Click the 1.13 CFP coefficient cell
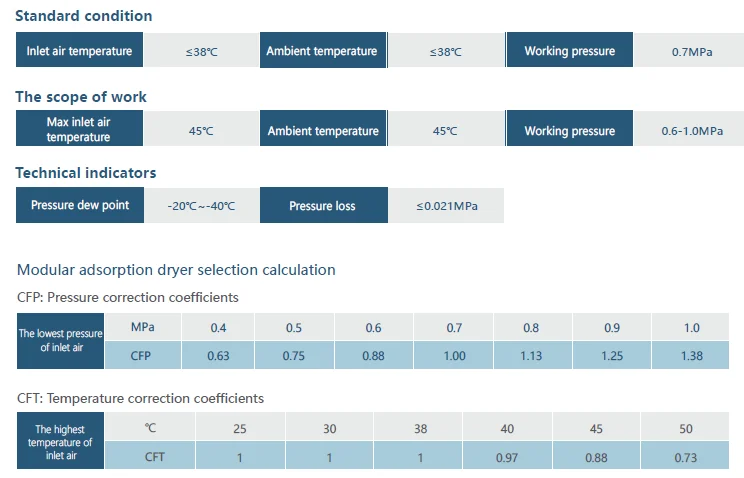Viewport: 744px width, 478px height. tap(533, 355)
